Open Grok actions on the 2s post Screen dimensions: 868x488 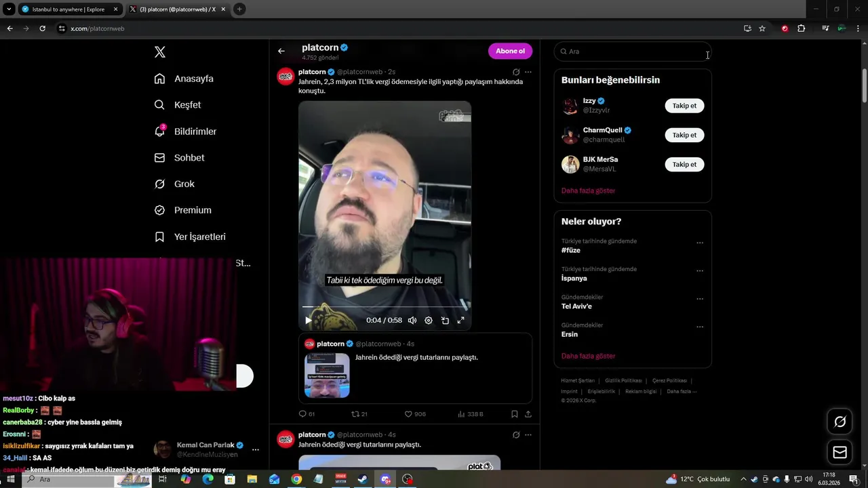(x=516, y=72)
